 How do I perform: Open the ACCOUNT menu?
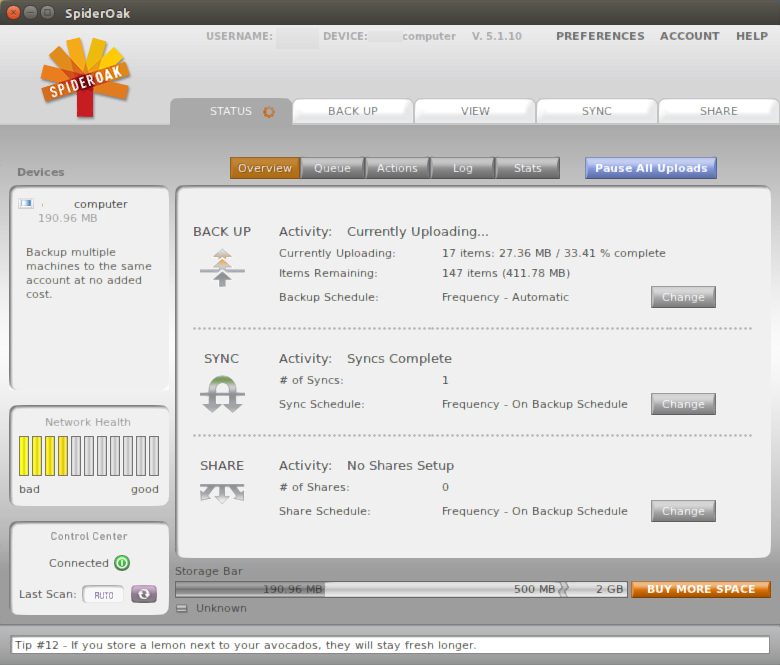click(690, 36)
